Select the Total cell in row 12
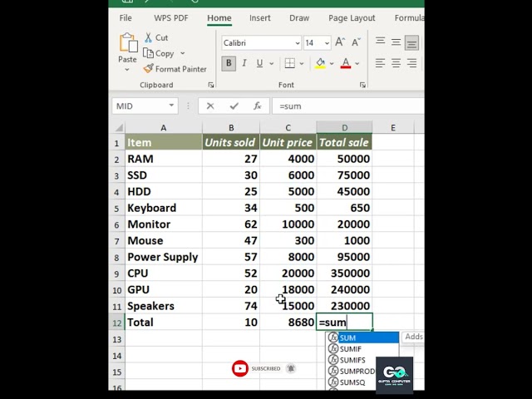 [164, 323]
